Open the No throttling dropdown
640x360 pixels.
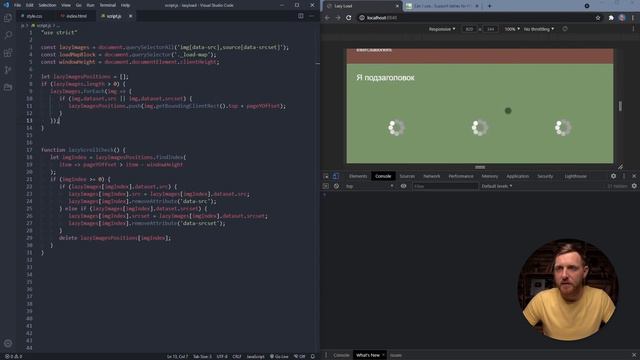(x=539, y=29)
